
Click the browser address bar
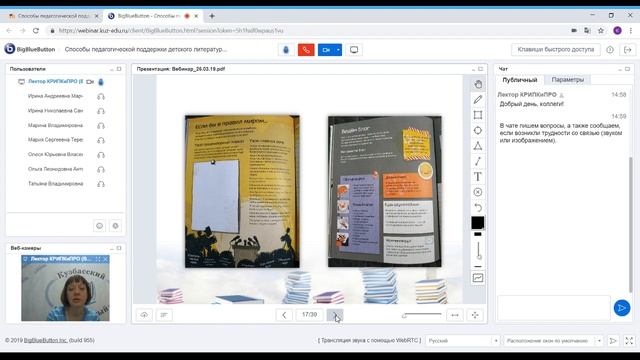pyautogui.click(x=306, y=31)
